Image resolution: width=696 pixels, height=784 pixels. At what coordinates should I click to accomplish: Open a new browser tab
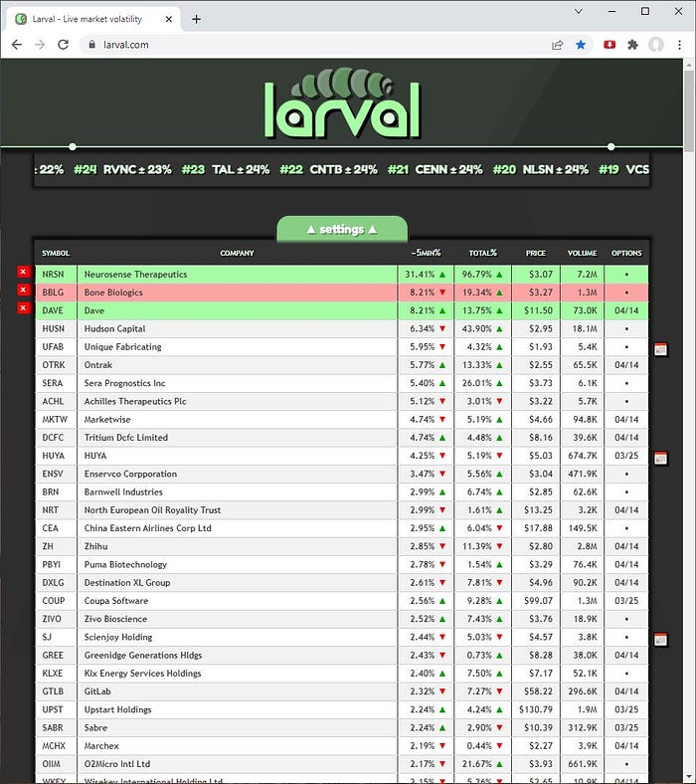(196, 19)
